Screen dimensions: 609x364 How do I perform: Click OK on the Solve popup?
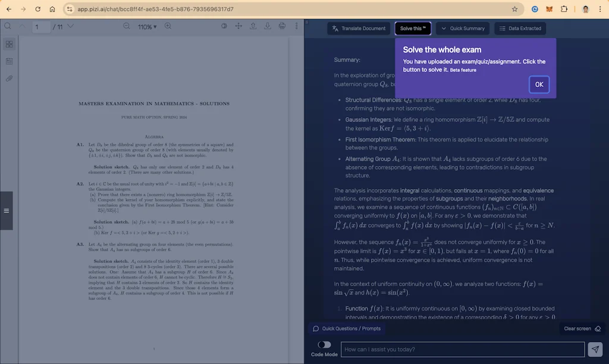(539, 84)
